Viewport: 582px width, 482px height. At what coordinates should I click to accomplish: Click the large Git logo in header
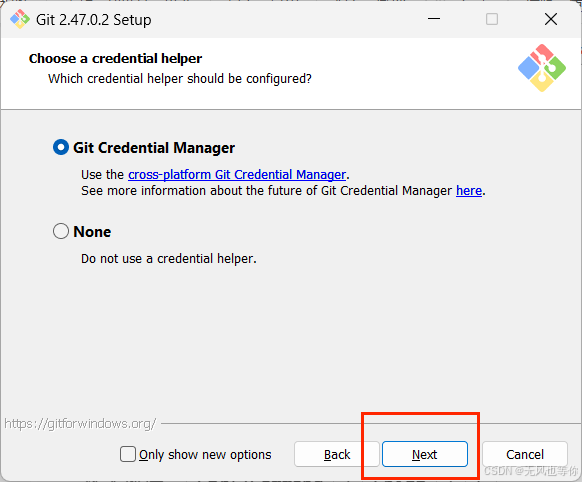(x=542, y=68)
